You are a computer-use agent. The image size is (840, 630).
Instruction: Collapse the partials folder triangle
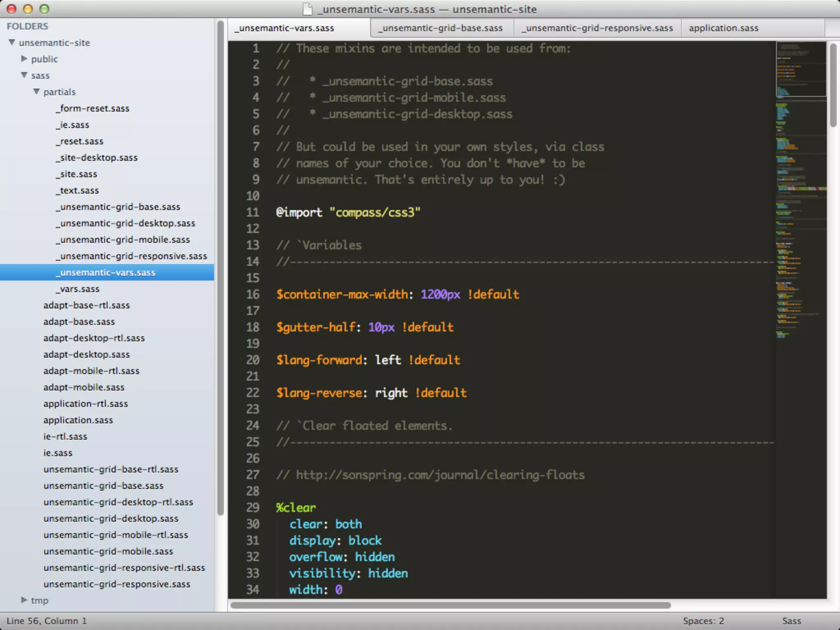coord(37,91)
